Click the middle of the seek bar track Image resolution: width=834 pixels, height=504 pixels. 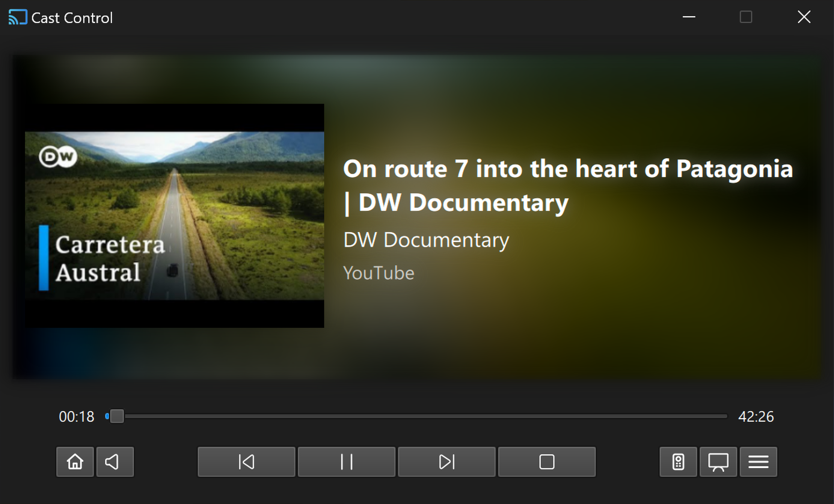[x=416, y=416]
